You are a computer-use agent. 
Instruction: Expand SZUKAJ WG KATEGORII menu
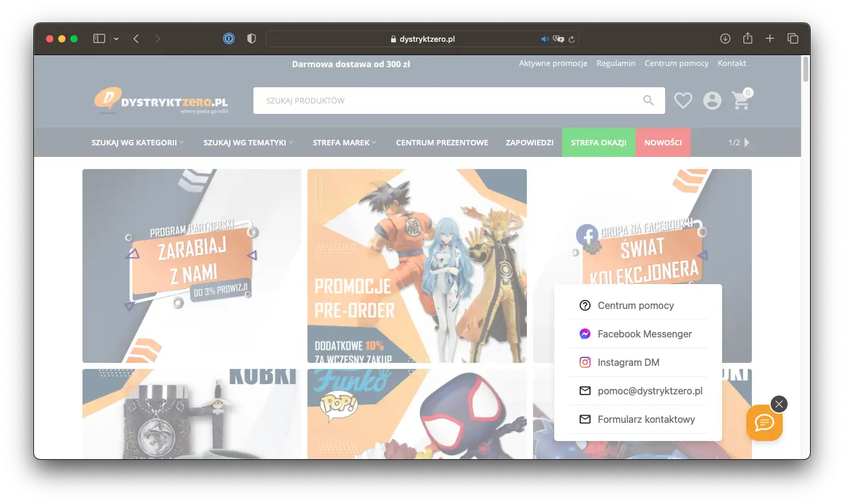point(138,142)
